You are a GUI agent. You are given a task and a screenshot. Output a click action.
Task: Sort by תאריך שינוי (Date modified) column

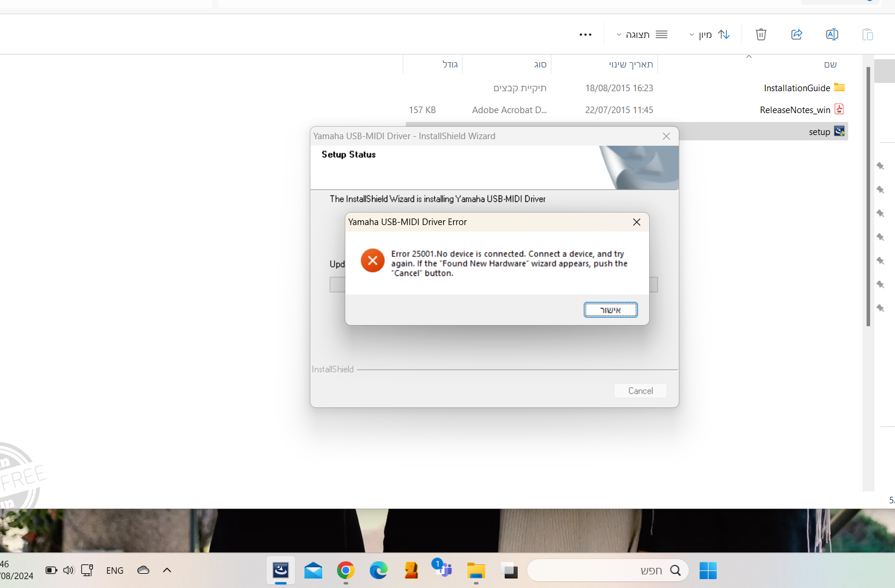click(x=631, y=65)
